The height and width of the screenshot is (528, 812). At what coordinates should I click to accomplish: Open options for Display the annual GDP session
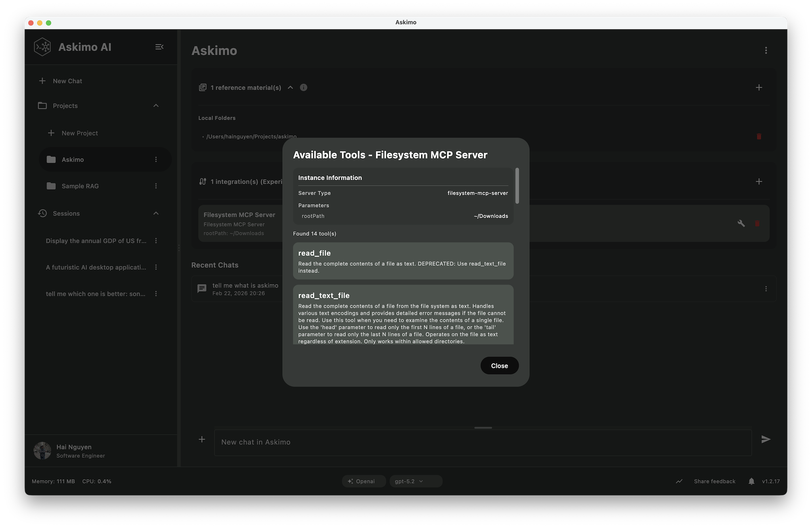point(156,241)
